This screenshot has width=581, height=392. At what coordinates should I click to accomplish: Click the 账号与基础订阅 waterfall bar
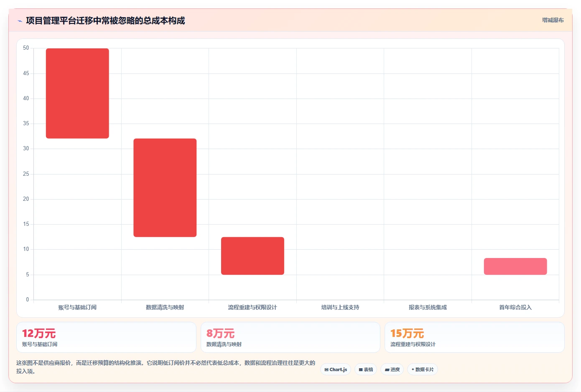[x=77, y=94]
